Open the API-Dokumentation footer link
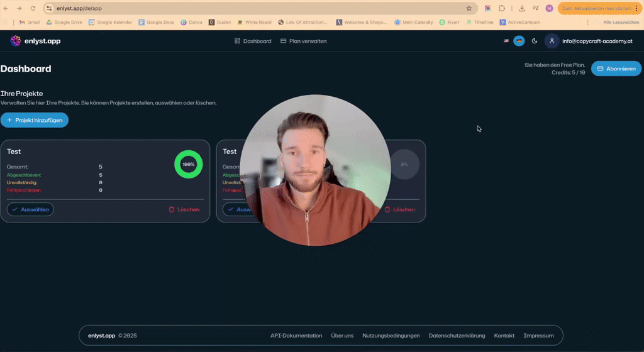The image size is (644, 352). [x=296, y=336]
